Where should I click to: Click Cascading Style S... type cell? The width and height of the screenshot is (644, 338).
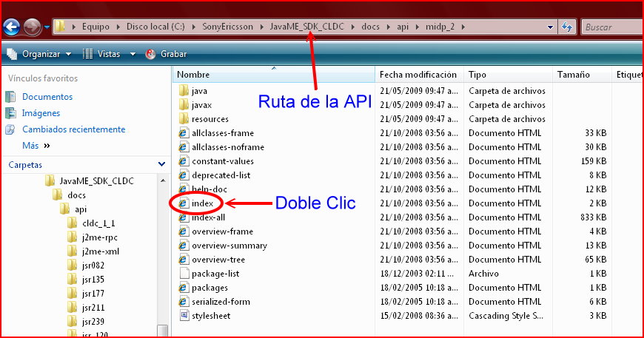(x=506, y=315)
